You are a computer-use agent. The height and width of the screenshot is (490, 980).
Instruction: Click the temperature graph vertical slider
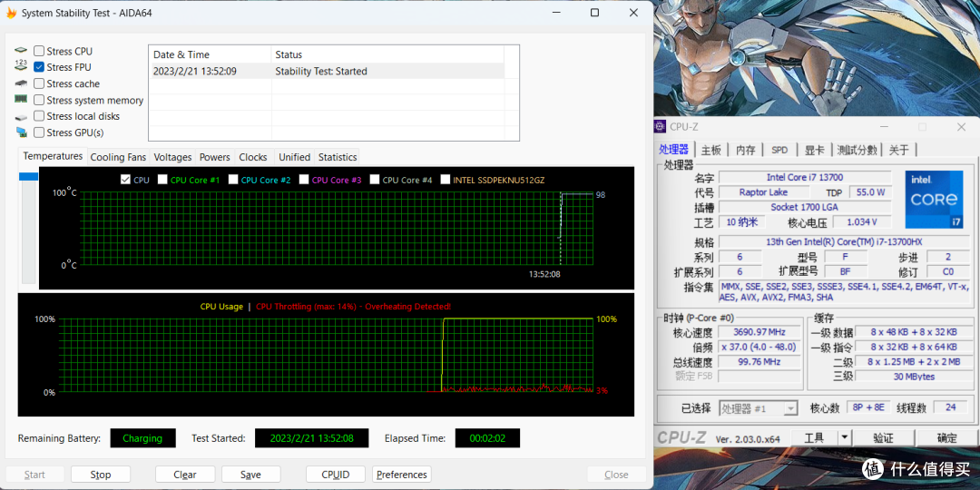29,228
